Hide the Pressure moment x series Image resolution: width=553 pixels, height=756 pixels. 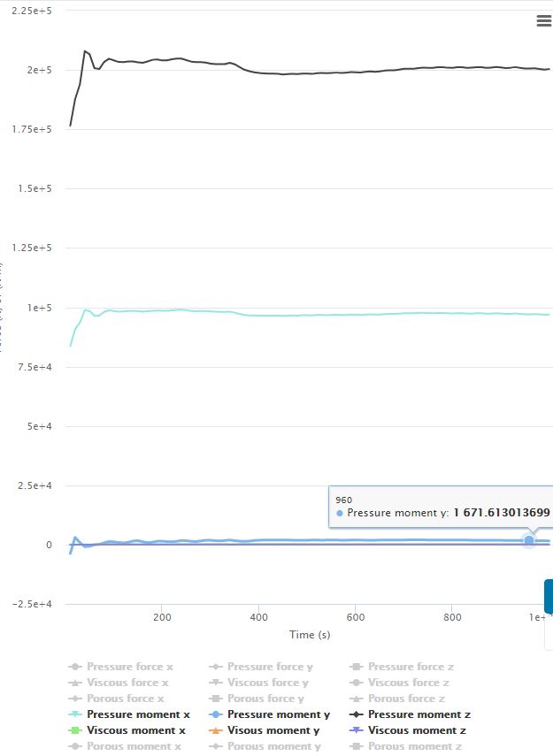pos(138,714)
